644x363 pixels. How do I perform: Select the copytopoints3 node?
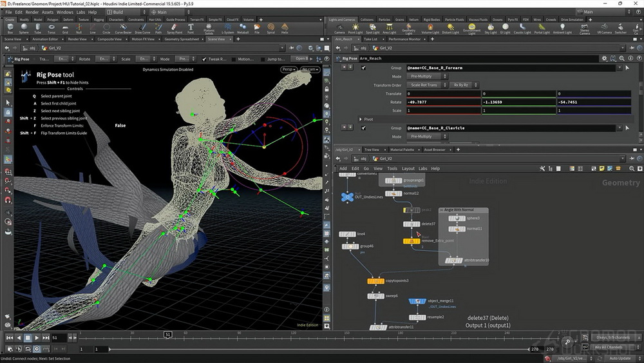[x=376, y=280]
